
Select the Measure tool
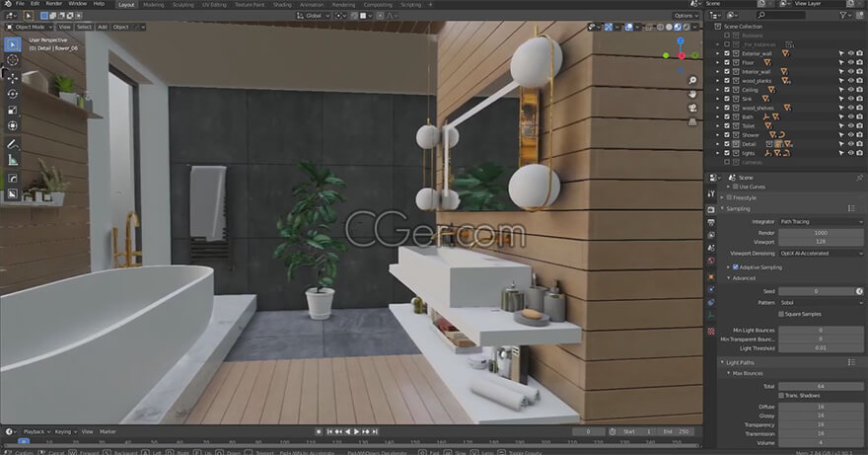click(12, 161)
